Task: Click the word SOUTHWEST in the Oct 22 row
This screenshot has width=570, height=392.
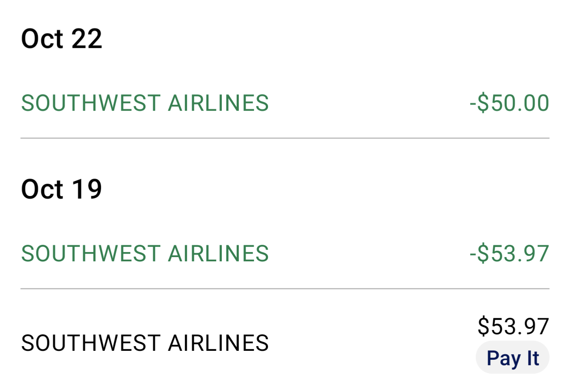Action: coord(91,103)
